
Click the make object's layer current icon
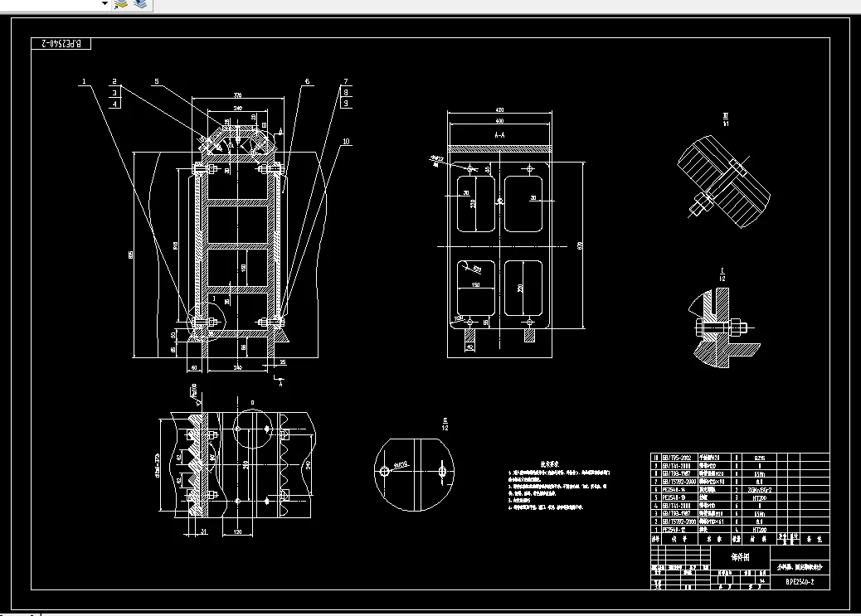[121, 4]
